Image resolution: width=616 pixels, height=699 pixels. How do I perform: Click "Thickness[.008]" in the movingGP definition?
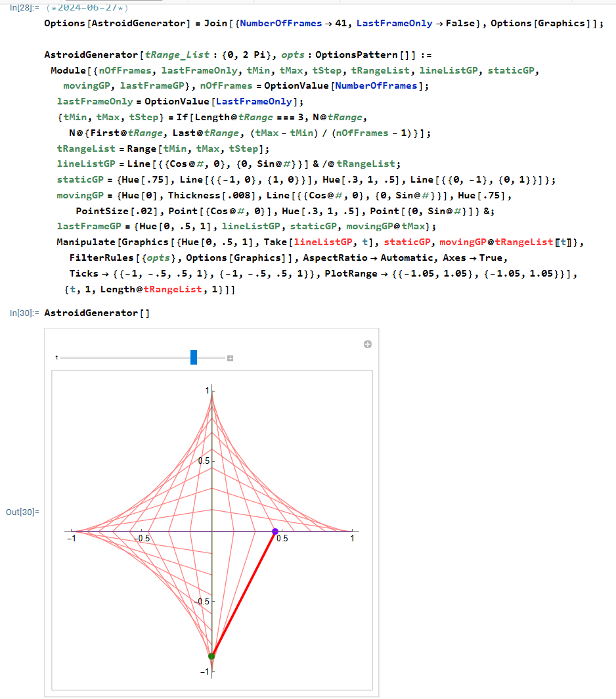pos(214,195)
